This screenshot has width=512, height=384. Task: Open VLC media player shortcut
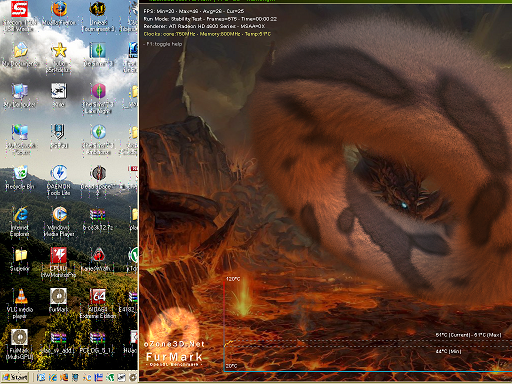pyautogui.click(x=20, y=303)
